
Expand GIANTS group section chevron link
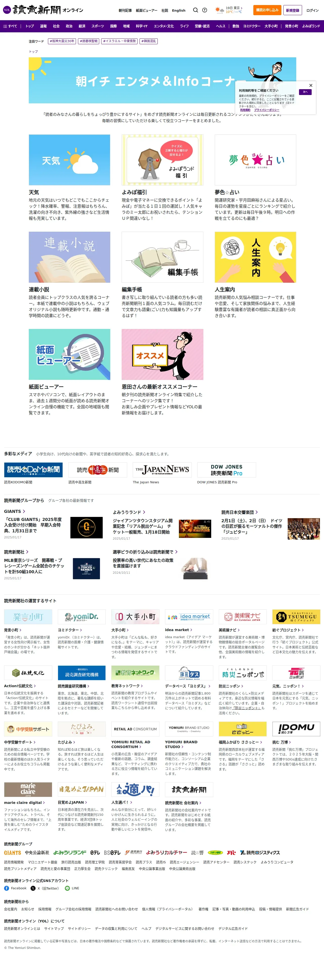(x=14, y=511)
